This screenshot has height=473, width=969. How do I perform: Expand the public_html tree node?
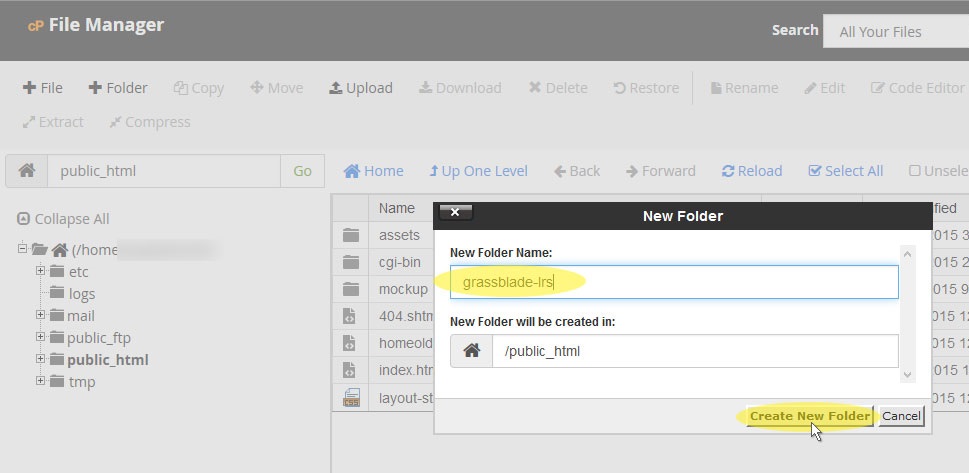(41, 359)
